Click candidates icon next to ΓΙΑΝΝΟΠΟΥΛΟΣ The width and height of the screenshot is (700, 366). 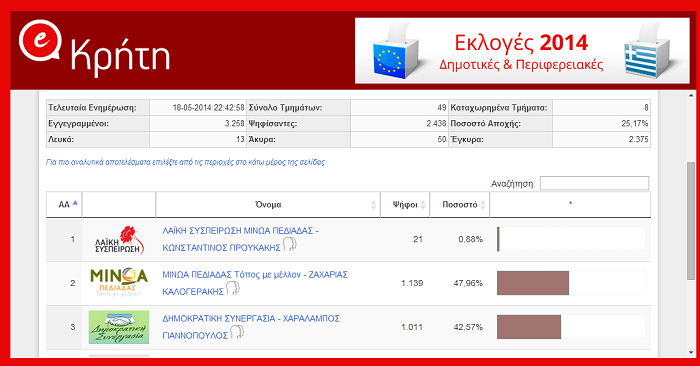pos(237,333)
